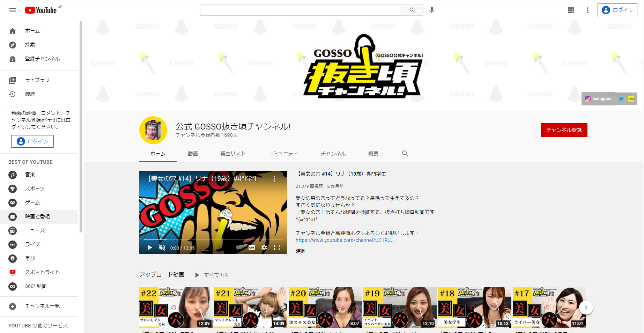This screenshot has height=333, width=644.
Task: Start a voice search with the microphone icon
Action: coord(432,10)
